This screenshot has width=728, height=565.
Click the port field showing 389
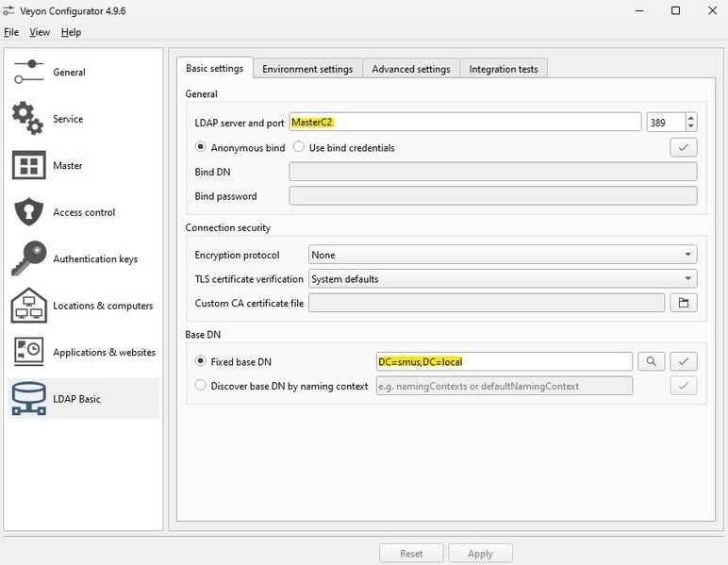[666, 123]
